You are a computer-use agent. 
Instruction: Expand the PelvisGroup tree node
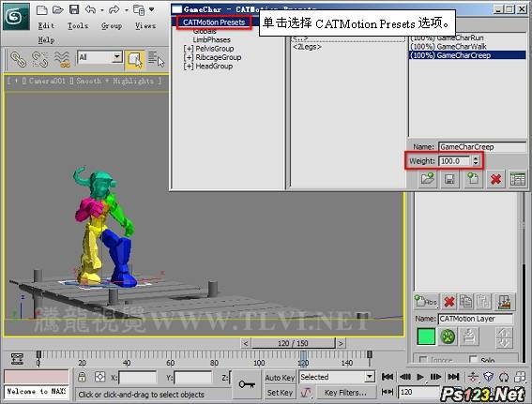pos(189,49)
